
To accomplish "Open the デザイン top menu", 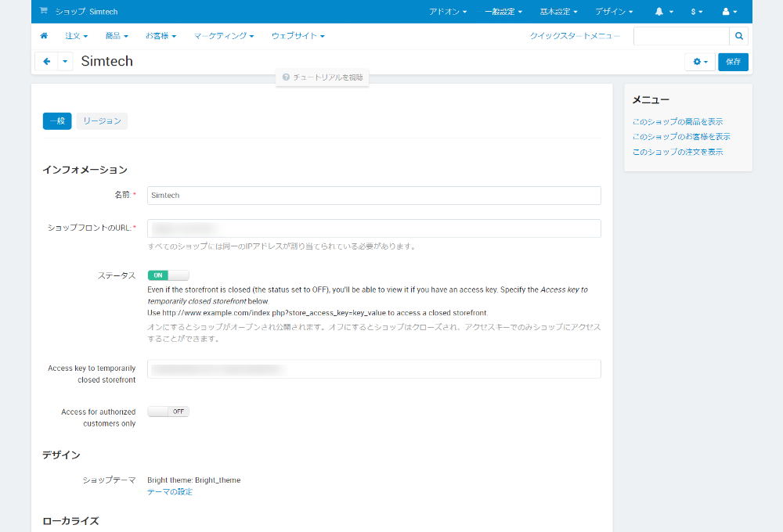I will [x=614, y=12].
